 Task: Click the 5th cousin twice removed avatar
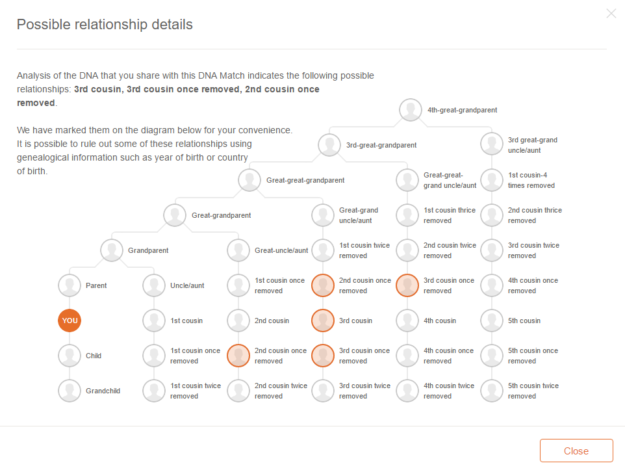[491, 391]
